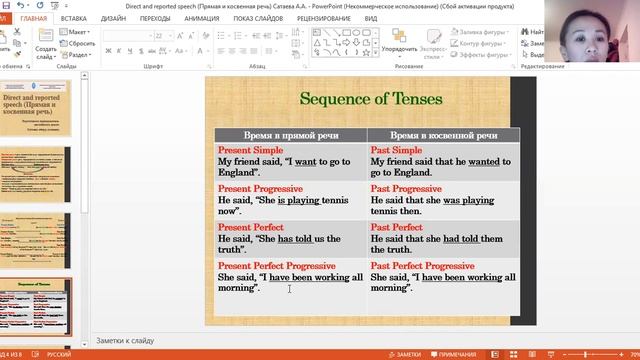This screenshot has height=360, width=640.
Task: Click the Redo/repeat icon in title bar
Action: click(40, 5)
